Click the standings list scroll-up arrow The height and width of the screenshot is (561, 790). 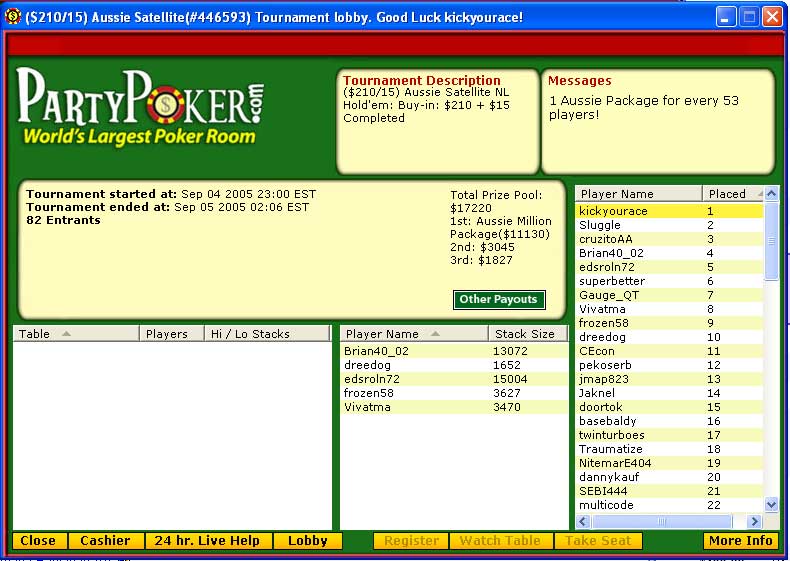pos(771,194)
